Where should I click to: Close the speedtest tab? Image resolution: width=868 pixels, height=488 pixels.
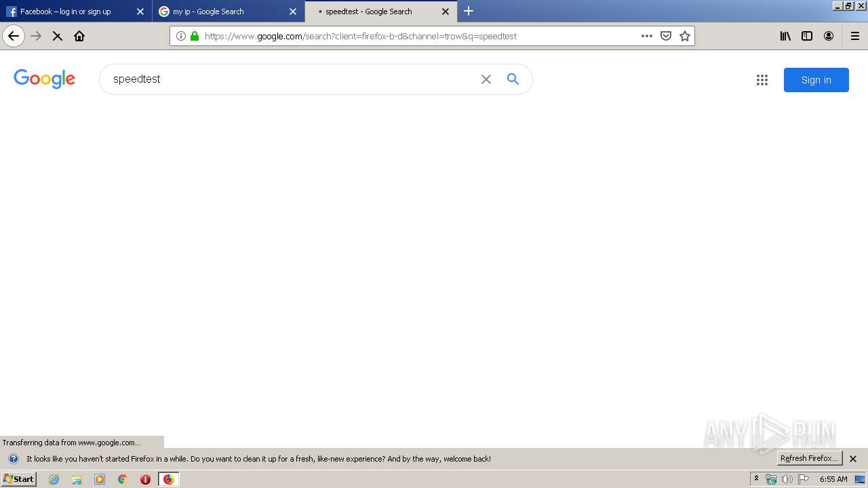click(446, 12)
